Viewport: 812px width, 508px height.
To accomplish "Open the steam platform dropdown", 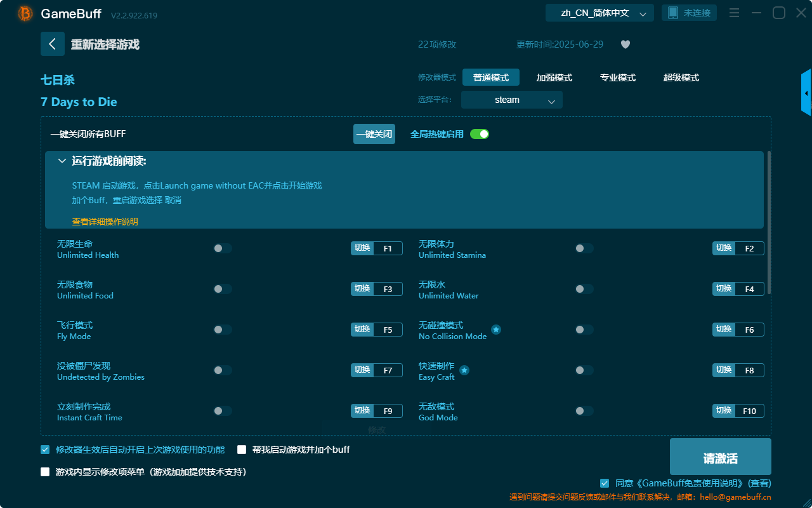I will click(511, 100).
